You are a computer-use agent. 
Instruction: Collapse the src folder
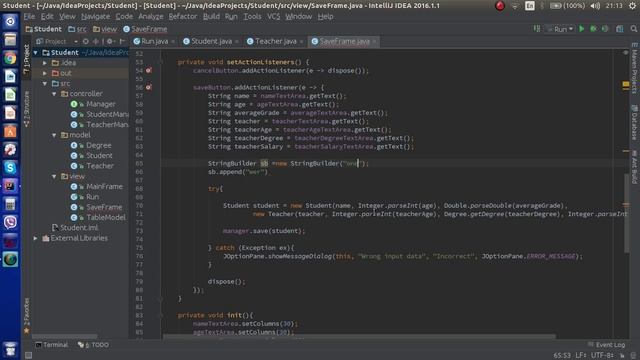pos(45,83)
